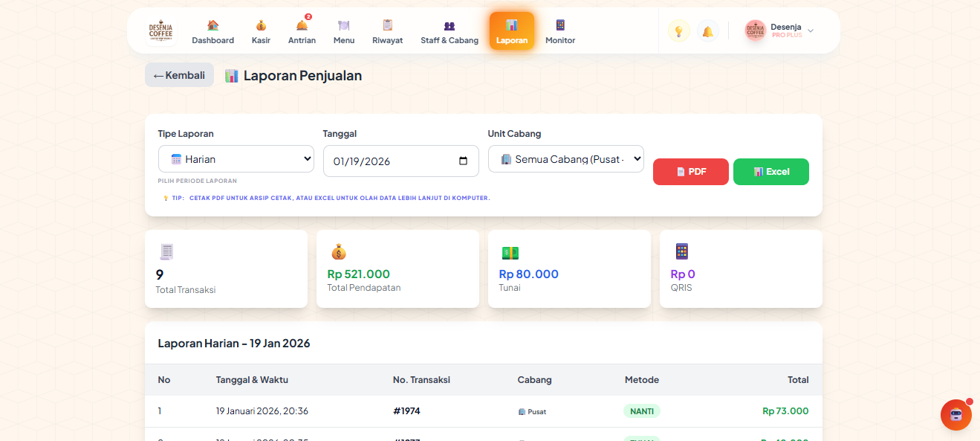
Task: Open the notifications bell icon
Action: 707,31
